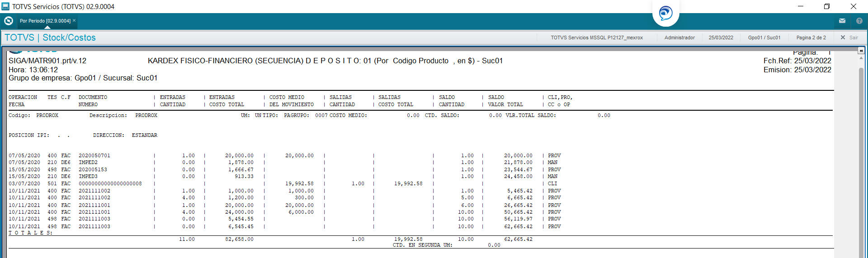Click the TOTVS | Stock/Costos module title
The image size is (868, 258).
pos(50,38)
